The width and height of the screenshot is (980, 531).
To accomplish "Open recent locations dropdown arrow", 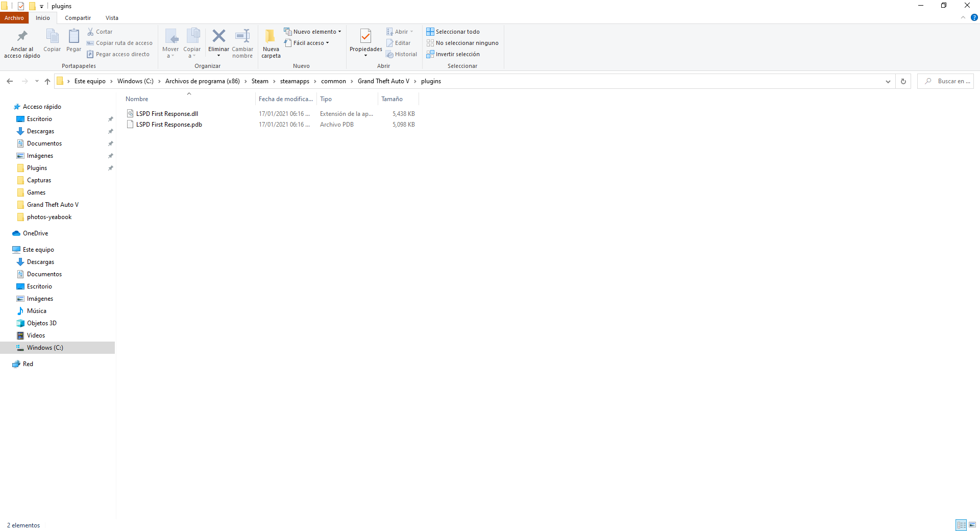I will coord(37,81).
